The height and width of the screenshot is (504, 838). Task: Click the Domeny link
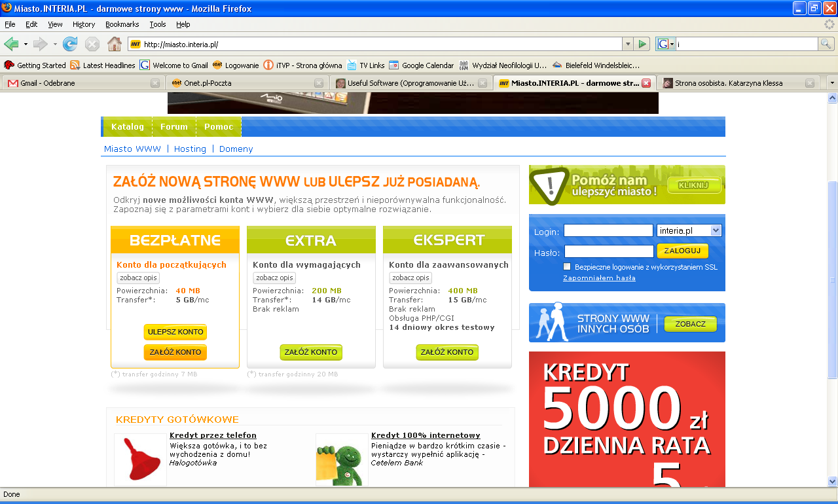236,149
